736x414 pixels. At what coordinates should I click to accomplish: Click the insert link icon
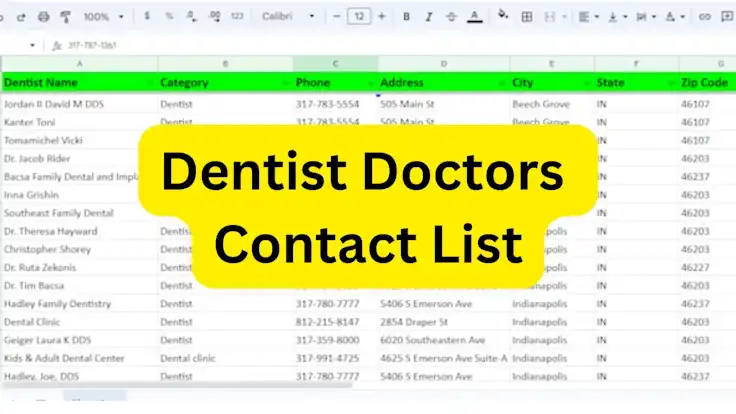[x=704, y=17]
